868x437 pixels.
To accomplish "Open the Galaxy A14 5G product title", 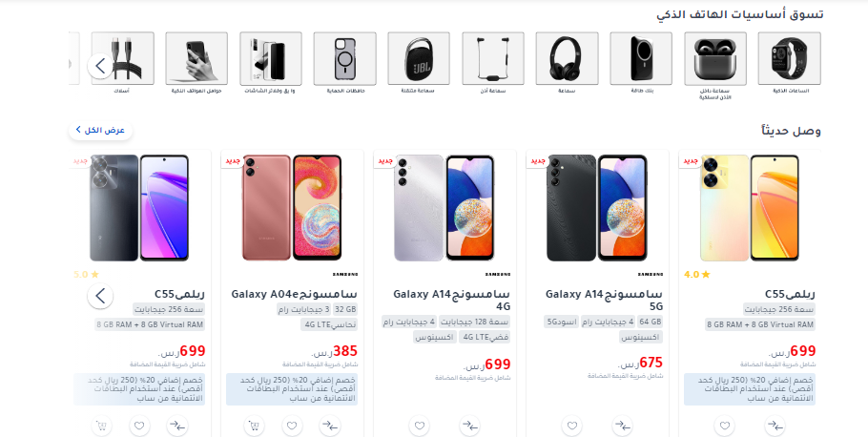I will [604, 300].
